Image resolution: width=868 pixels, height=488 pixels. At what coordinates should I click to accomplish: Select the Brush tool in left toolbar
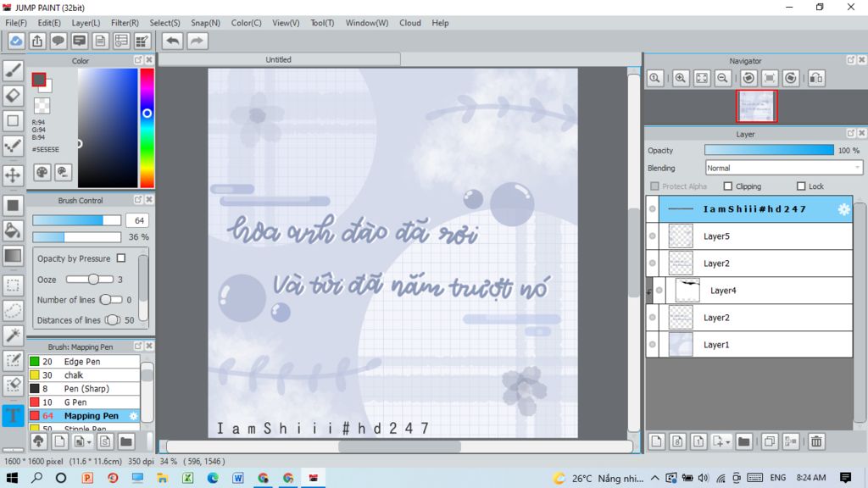(13, 70)
